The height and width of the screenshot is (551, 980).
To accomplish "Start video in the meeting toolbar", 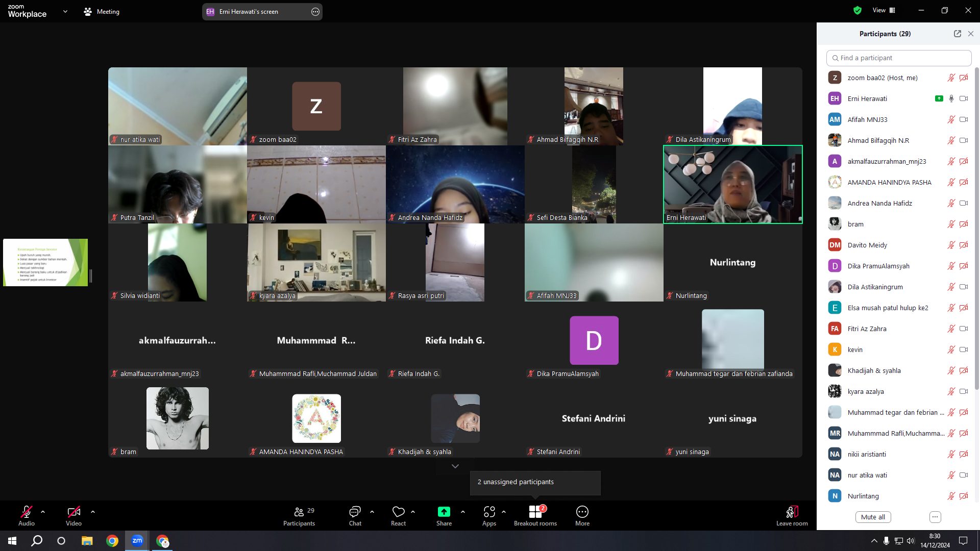I will (x=73, y=516).
